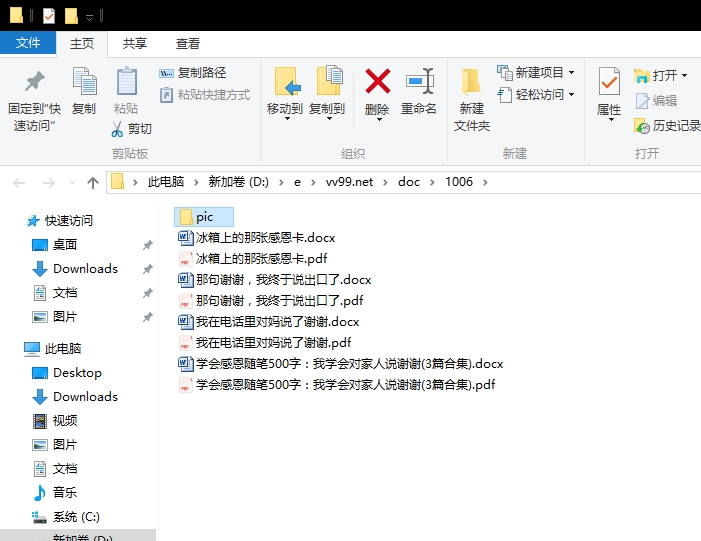Click 1006 in the address bar
This screenshot has height=541, width=701.
click(x=459, y=182)
